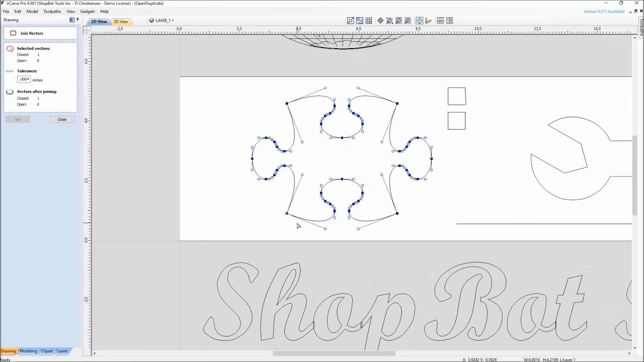Tile the windows vertically
The image size is (644, 362).
tap(449, 21)
